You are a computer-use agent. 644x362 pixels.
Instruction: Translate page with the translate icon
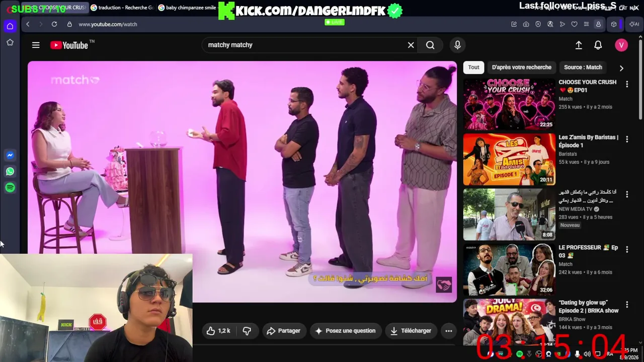click(550, 24)
